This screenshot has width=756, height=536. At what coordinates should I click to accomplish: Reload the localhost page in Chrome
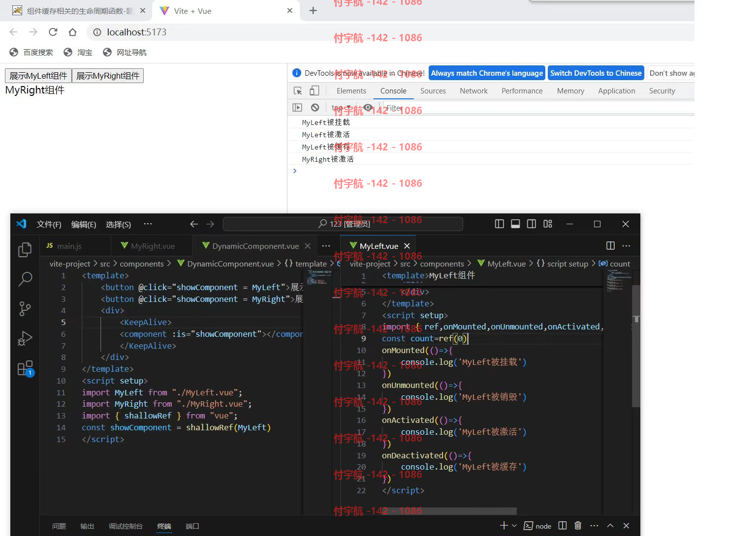(x=53, y=32)
